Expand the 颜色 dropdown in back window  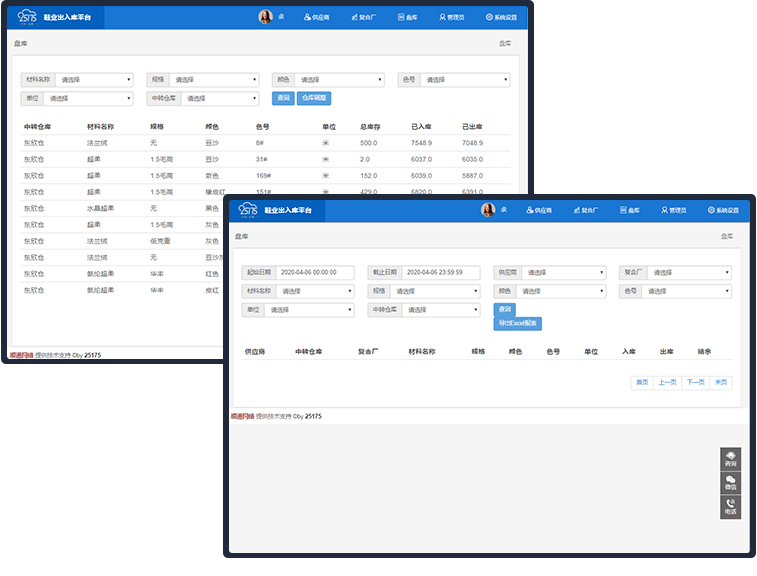(x=340, y=80)
